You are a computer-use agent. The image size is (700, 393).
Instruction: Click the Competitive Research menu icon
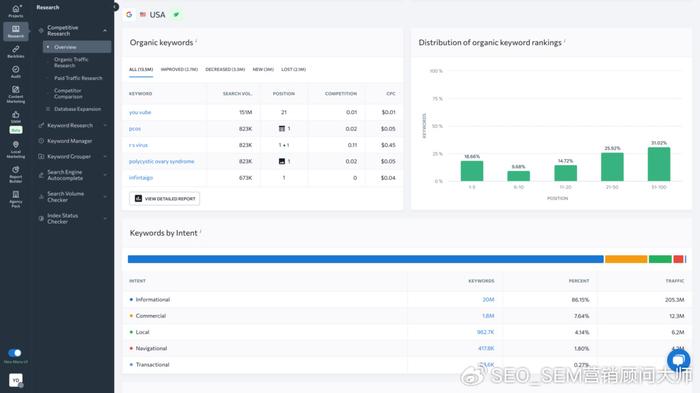coord(41,30)
